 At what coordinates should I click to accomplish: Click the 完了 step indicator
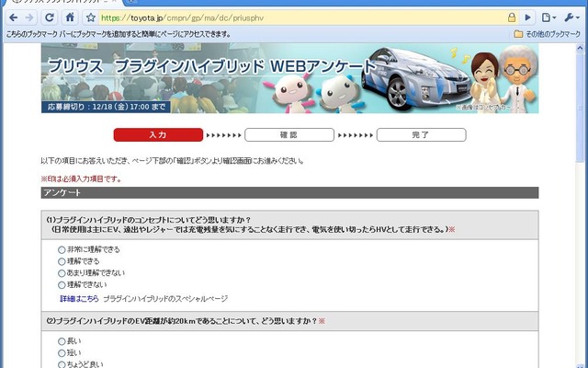tap(421, 135)
